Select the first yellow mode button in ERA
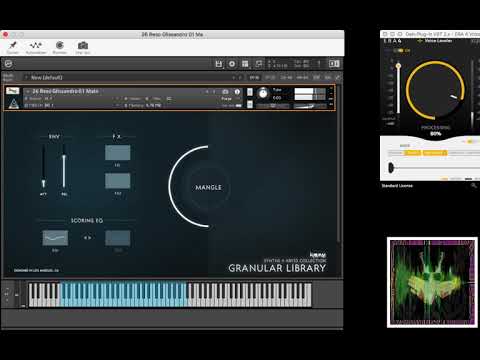 [413, 153]
